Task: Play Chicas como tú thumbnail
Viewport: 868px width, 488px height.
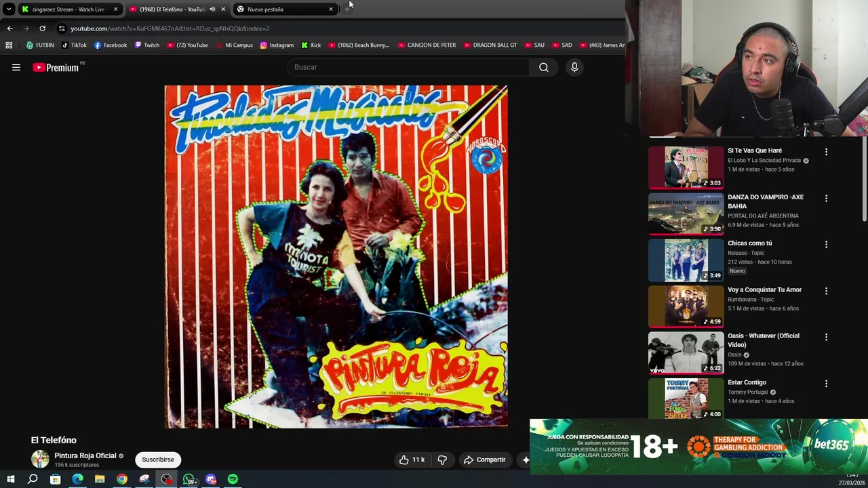Action: tap(686, 260)
